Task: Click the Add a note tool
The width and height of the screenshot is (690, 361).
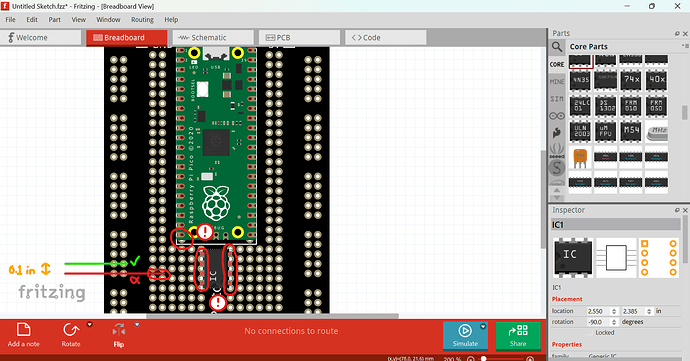Action: [x=23, y=335]
